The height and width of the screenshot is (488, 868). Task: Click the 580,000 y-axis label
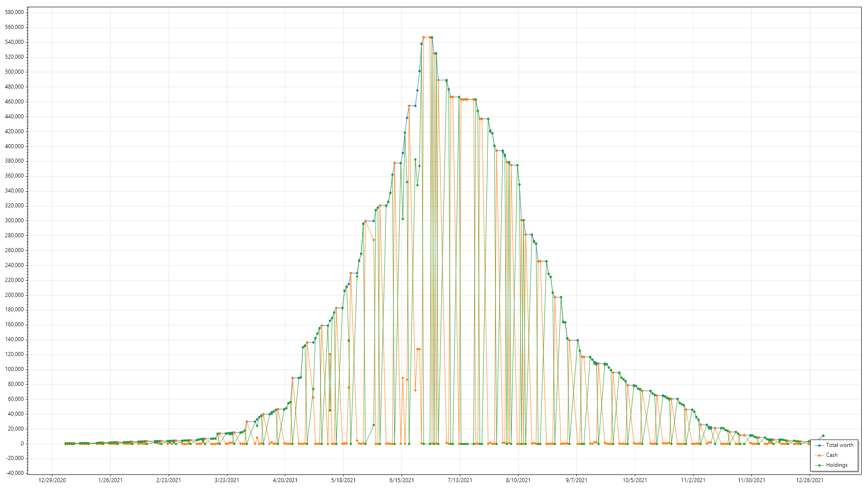click(x=14, y=12)
